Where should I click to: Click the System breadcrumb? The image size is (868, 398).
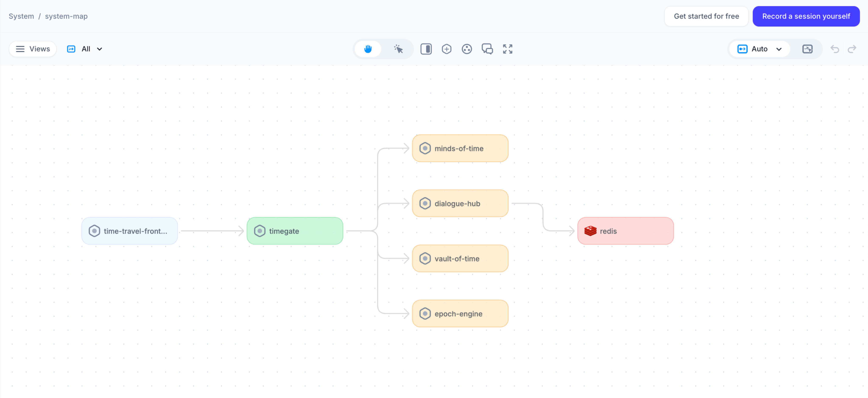click(21, 16)
